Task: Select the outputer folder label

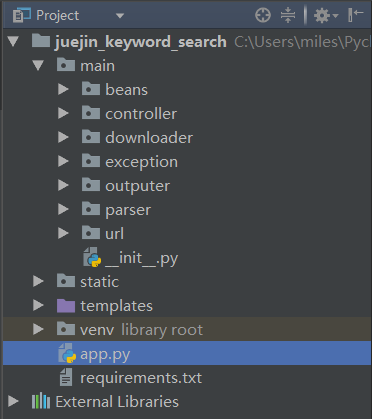Action: pyautogui.click(x=138, y=186)
